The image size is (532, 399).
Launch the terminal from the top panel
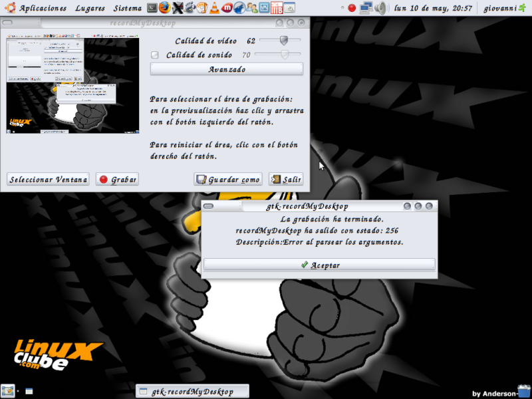tap(152, 7)
